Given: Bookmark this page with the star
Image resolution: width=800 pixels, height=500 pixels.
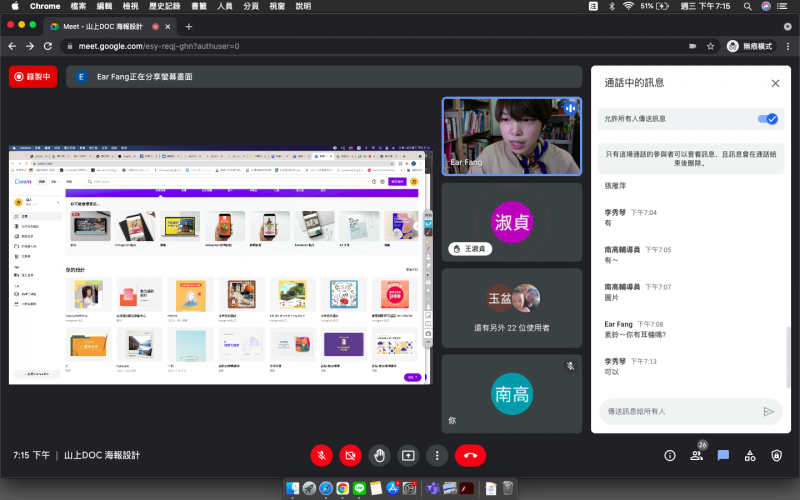Looking at the screenshot, I should tap(710, 46).
